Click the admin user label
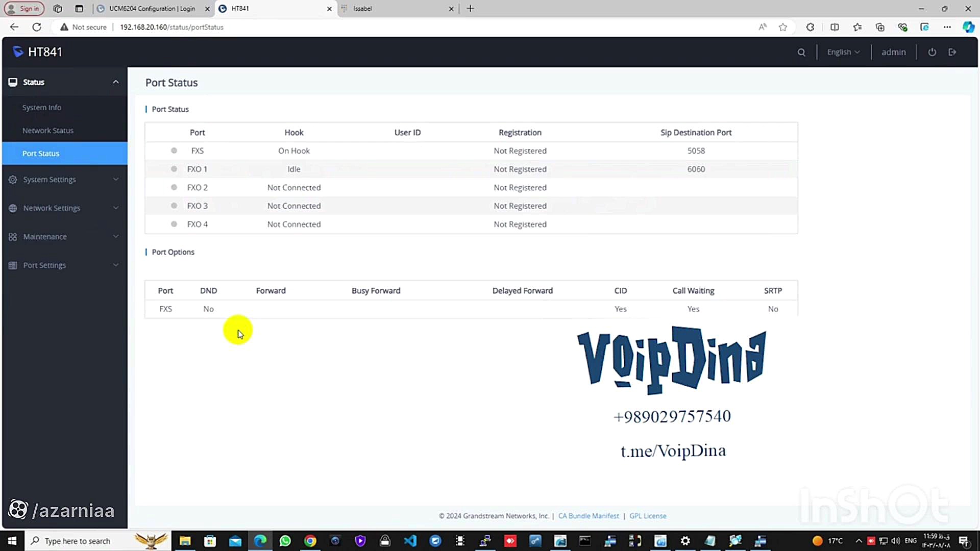 [x=893, y=52]
